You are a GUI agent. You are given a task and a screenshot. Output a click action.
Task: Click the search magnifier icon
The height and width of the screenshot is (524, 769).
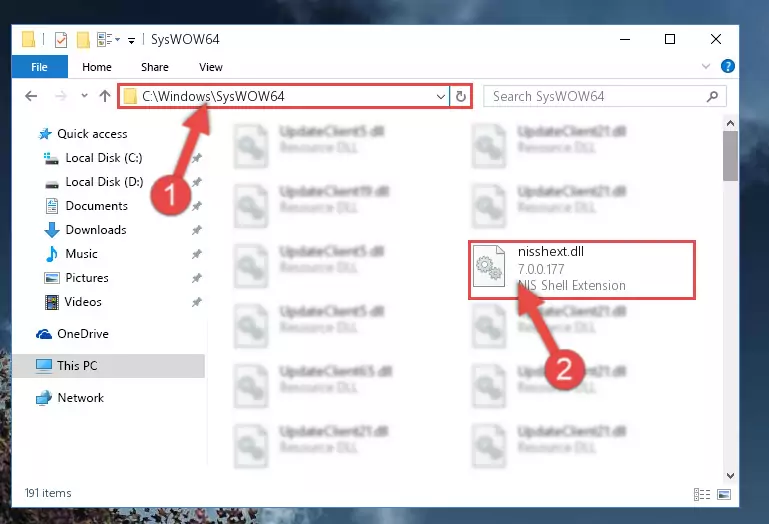tap(713, 96)
